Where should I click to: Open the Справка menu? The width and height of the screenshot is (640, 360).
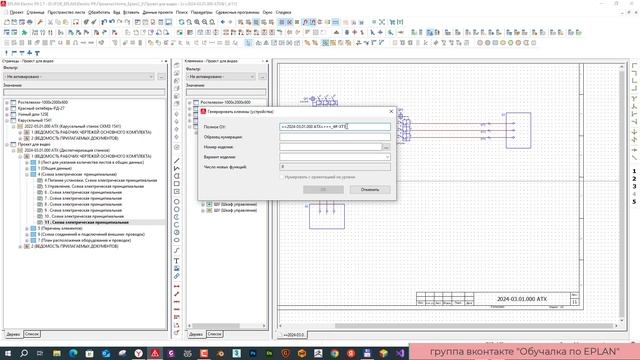283,12
